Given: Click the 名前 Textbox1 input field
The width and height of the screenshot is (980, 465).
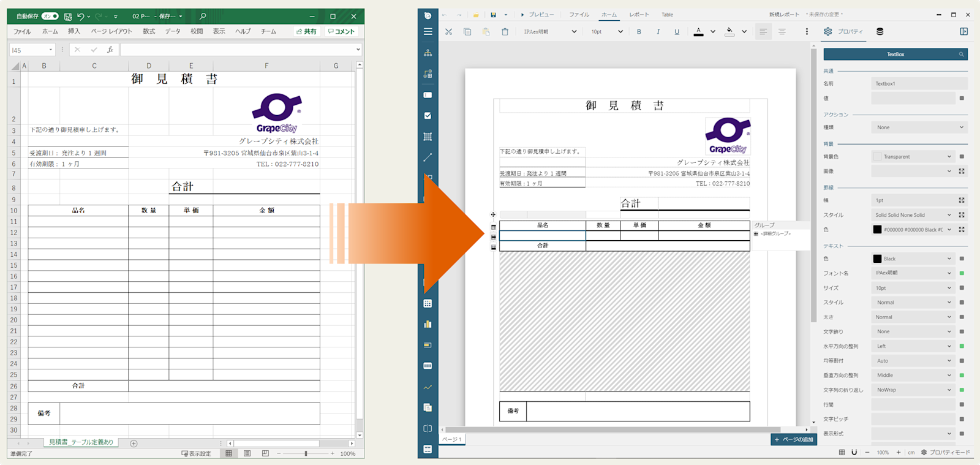Looking at the screenshot, I should pos(919,83).
